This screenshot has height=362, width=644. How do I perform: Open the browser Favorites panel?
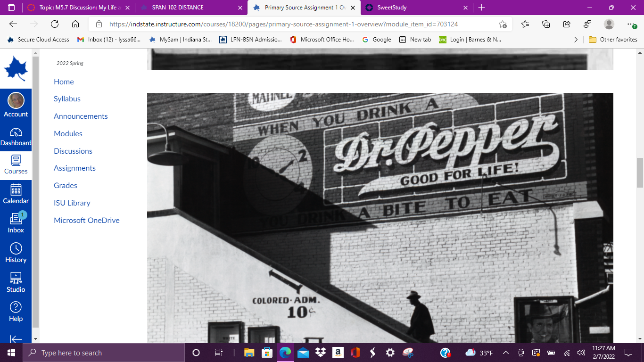525,24
